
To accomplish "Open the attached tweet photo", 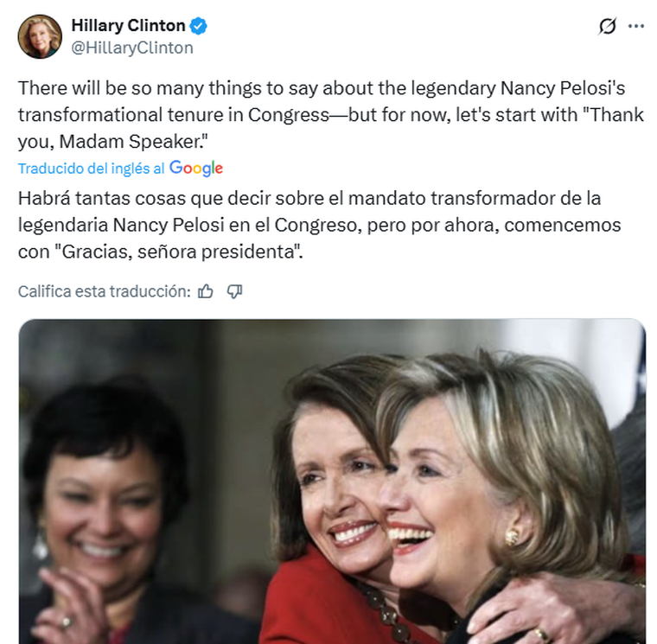I will (x=332, y=481).
